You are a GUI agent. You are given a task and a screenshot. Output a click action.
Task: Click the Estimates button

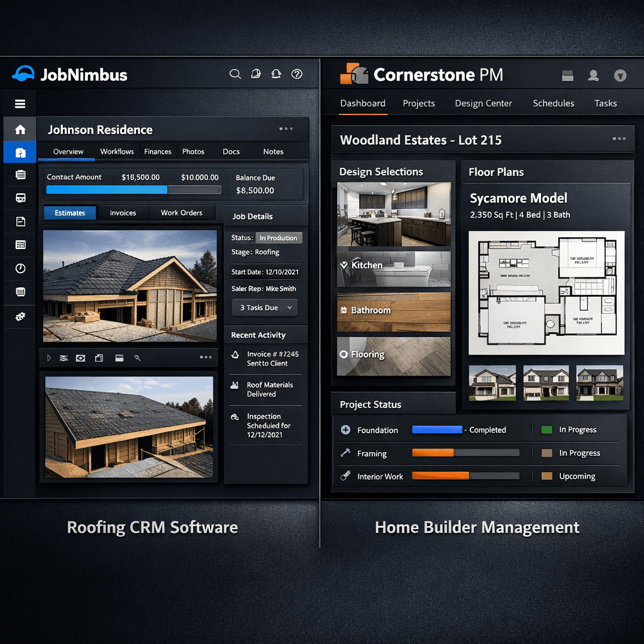[x=70, y=213]
